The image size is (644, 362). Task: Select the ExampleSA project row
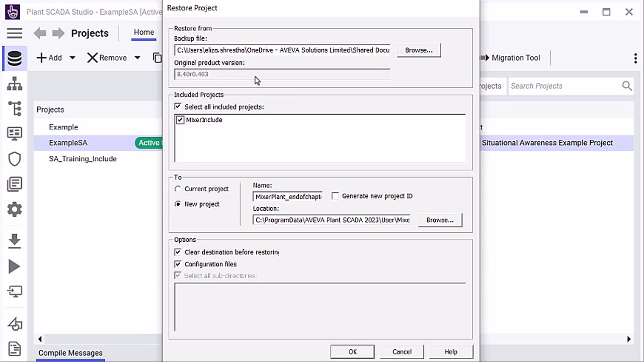pos(68,143)
